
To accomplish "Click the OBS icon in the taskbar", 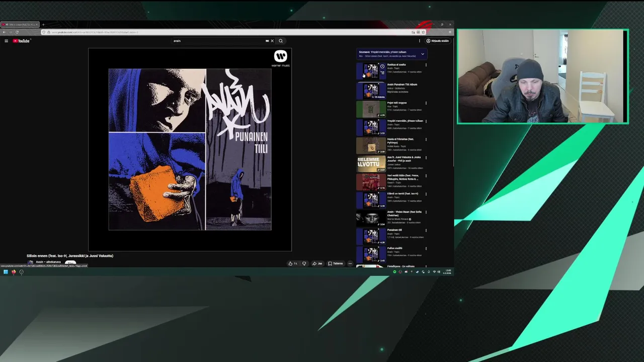I will coord(21,272).
